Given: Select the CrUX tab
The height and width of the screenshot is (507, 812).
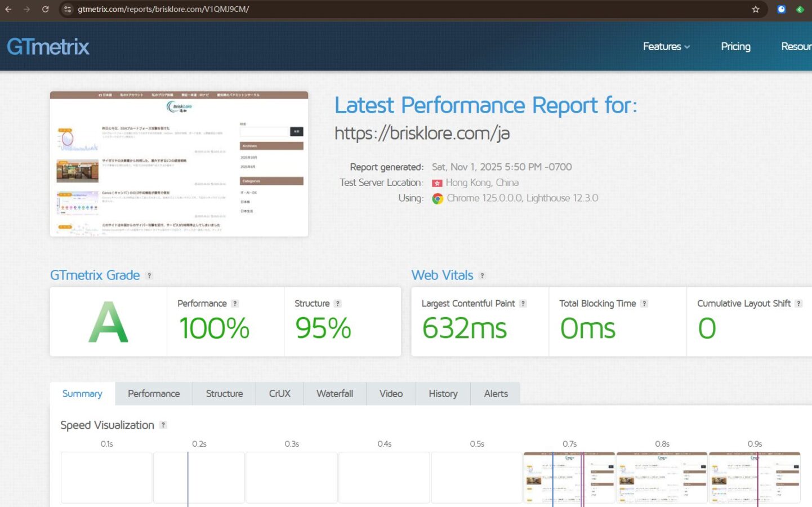Looking at the screenshot, I should pos(279,394).
